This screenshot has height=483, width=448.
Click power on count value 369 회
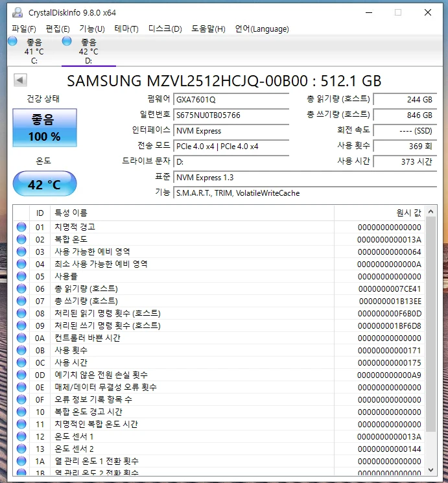point(405,147)
